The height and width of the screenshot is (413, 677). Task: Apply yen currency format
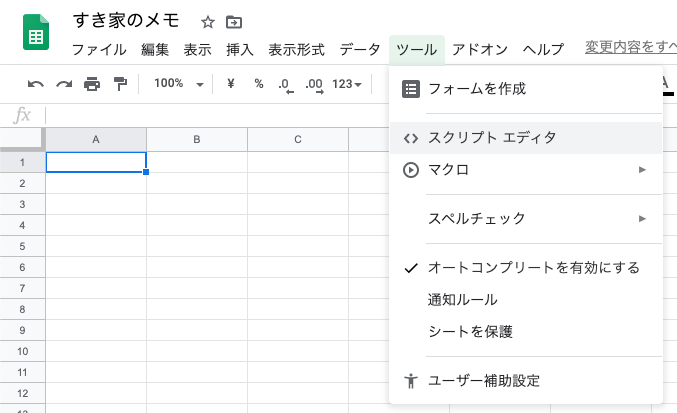231,83
